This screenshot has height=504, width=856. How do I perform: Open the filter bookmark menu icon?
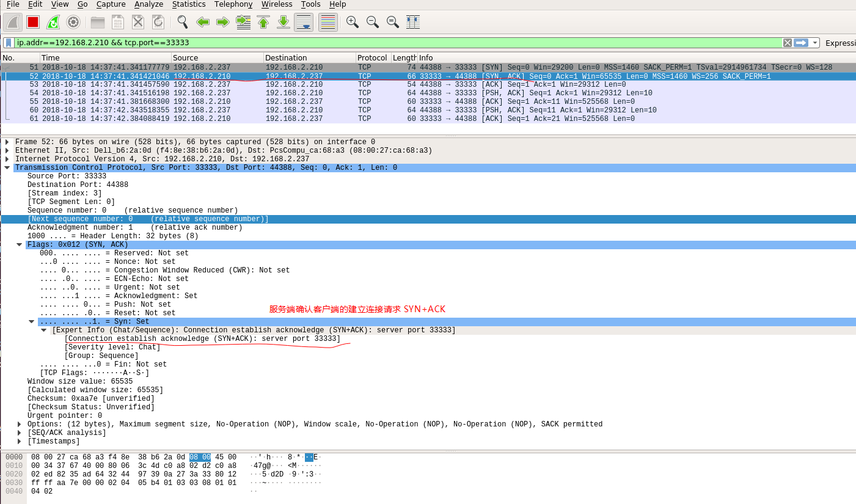point(9,43)
